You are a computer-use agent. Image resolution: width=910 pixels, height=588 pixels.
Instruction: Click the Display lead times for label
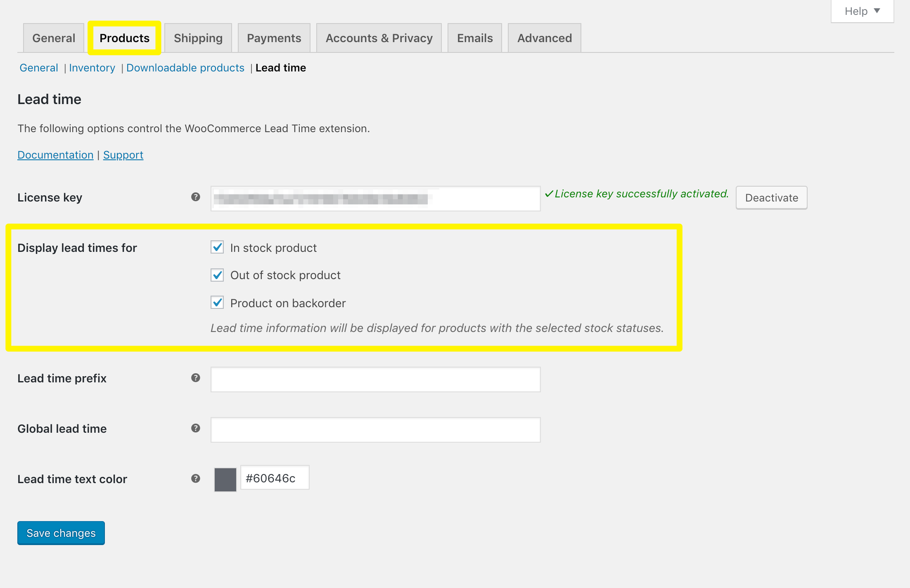[77, 248]
